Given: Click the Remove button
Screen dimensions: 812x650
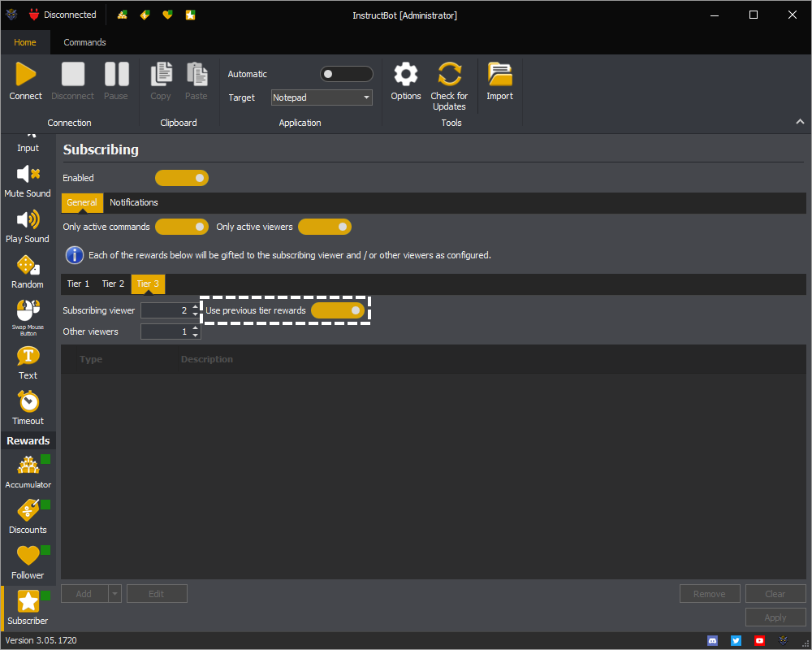Looking at the screenshot, I should coord(710,594).
